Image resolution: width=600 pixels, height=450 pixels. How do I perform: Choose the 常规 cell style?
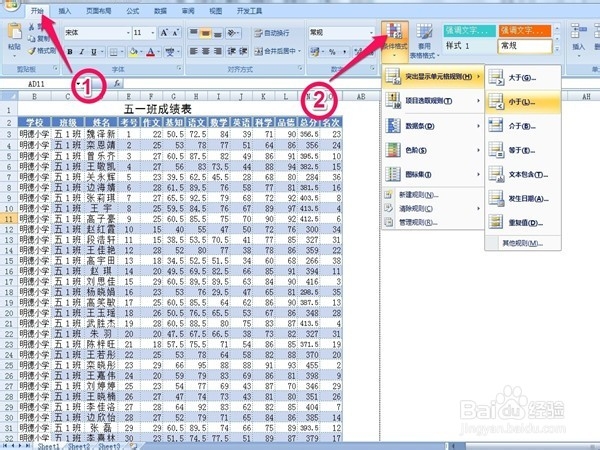[525, 46]
